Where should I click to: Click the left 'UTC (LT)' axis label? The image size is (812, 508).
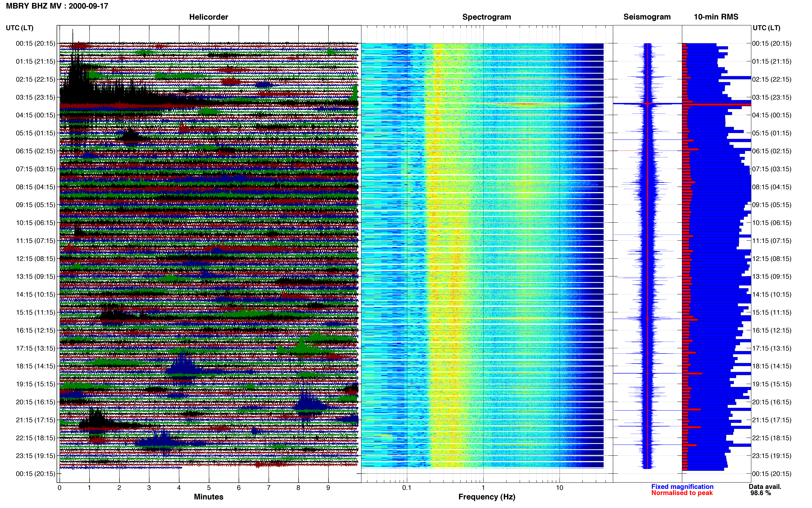pyautogui.click(x=20, y=28)
